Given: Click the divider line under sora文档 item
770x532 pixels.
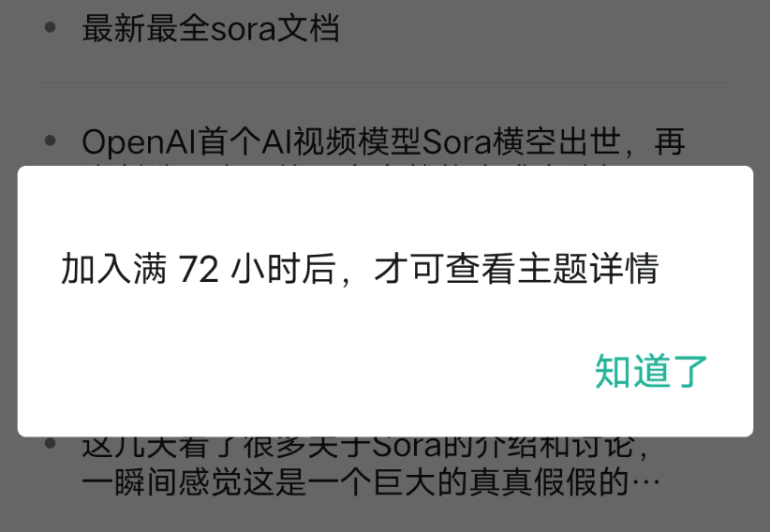Looking at the screenshot, I should coord(385,83).
